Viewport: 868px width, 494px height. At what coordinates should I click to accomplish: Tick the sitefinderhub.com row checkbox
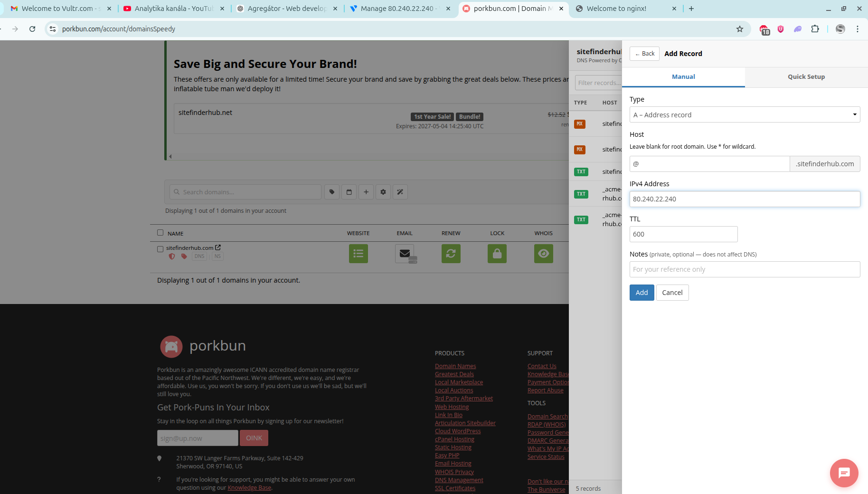[160, 249]
